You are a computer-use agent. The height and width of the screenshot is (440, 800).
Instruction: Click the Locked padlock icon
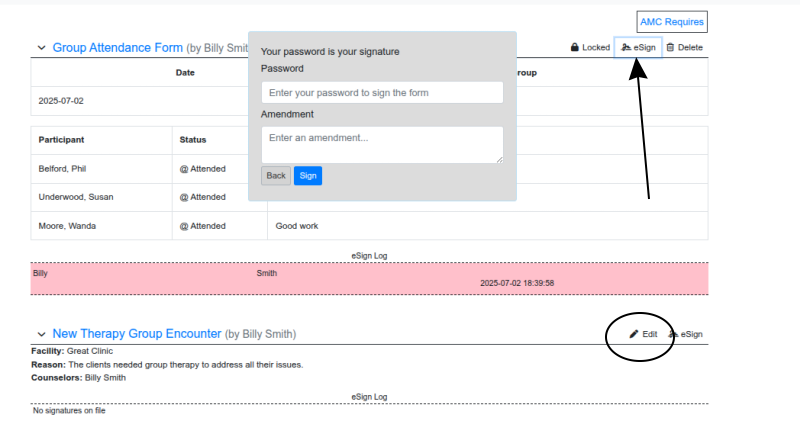tap(574, 47)
